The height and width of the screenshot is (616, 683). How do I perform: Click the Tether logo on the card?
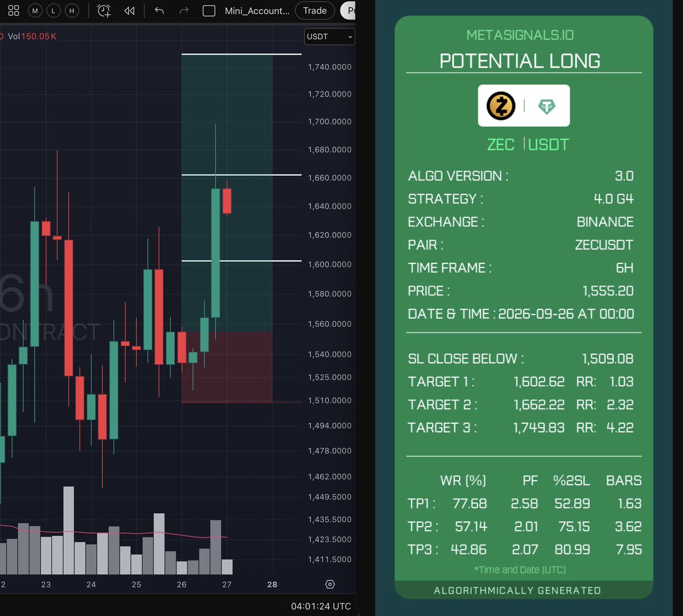[x=547, y=106]
